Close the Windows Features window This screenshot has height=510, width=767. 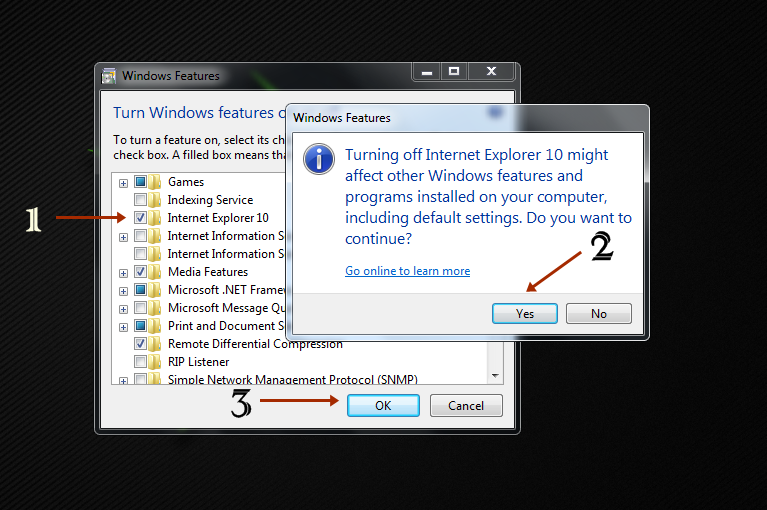pos(491,72)
